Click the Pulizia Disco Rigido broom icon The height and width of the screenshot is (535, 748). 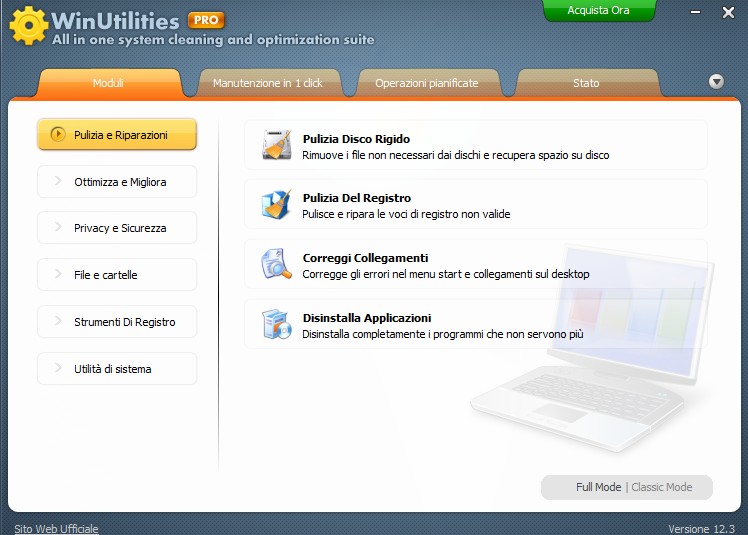(277, 145)
